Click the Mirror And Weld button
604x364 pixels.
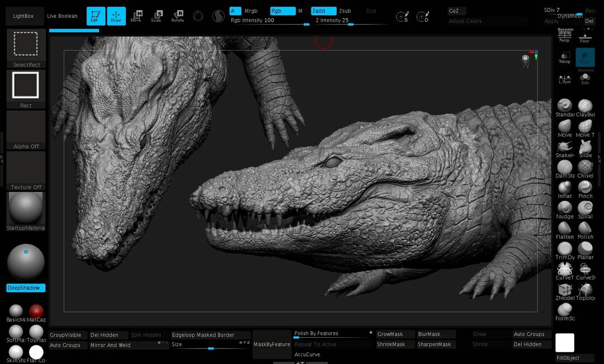[x=111, y=345]
